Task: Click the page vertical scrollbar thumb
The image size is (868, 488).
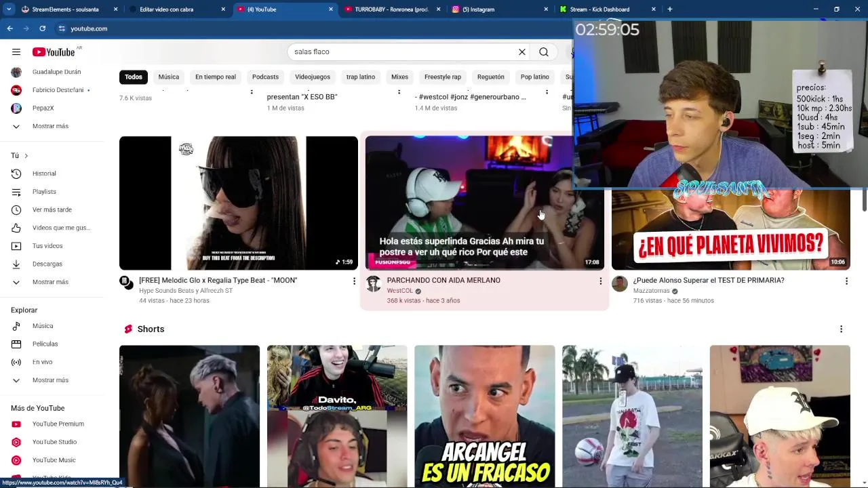Action: click(865, 201)
